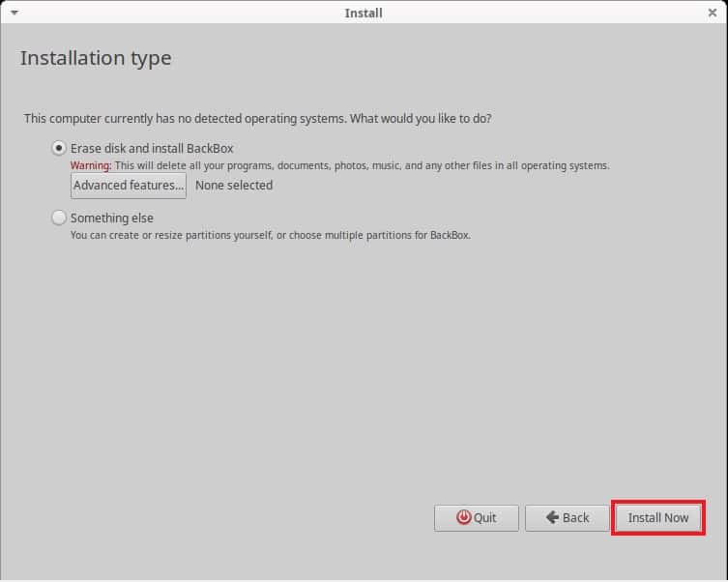The width and height of the screenshot is (728, 582).
Task: Open window menu arrow in title bar
Action: (15, 13)
